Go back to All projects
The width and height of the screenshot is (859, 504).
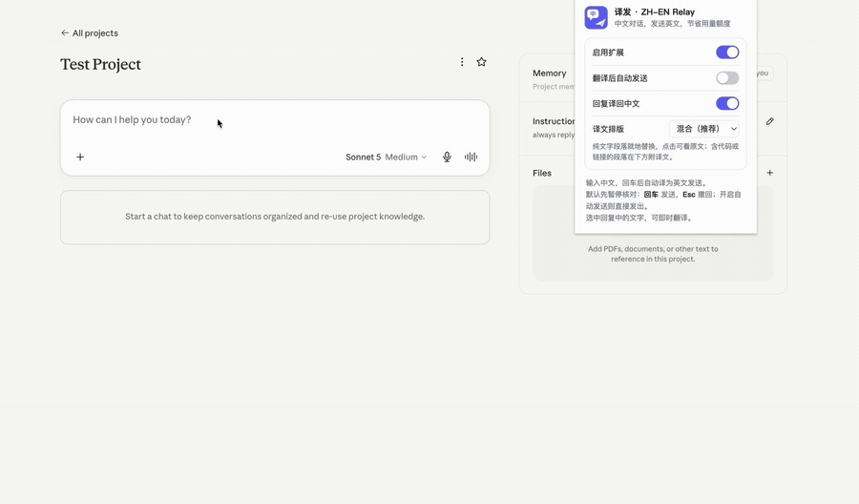pos(90,32)
